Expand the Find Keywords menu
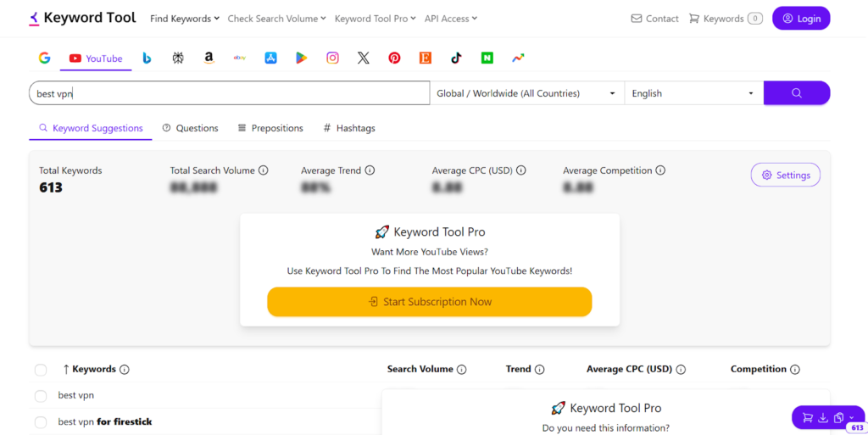This screenshot has height=435, width=868. 184,19
